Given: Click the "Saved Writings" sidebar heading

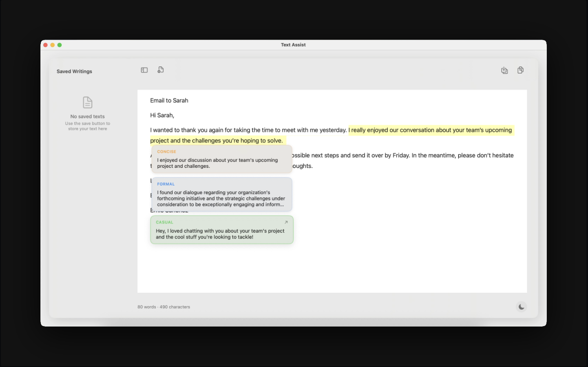Looking at the screenshot, I should click(x=74, y=72).
